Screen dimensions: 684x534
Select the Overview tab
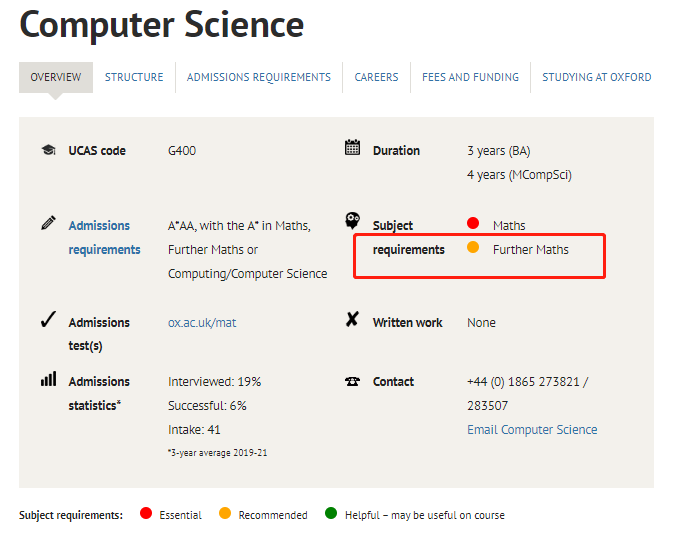pos(56,77)
